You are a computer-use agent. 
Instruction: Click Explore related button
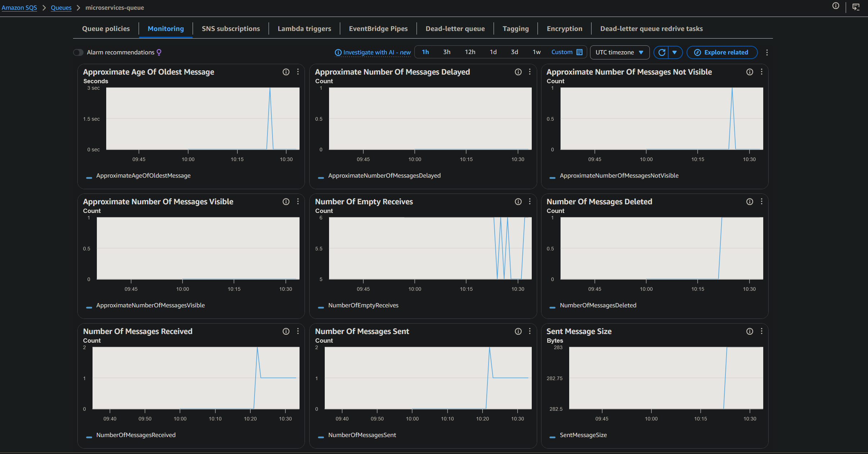(x=722, y=53)
